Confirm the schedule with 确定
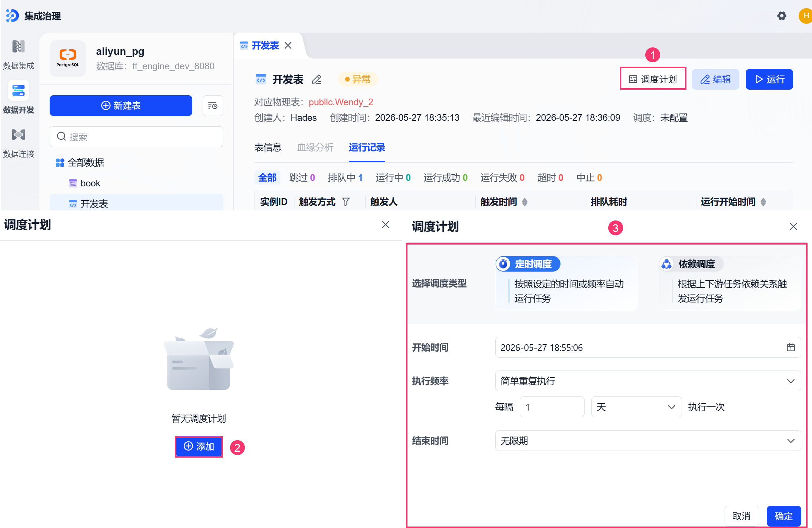Viewport: 812px width, 528px height. click(784, 516)
